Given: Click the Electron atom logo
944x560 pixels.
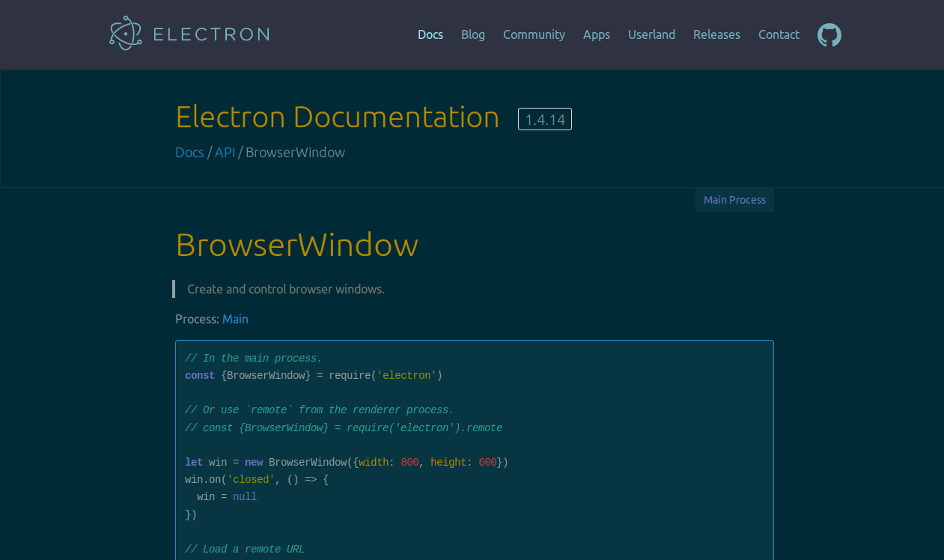Looking at the screenshot, I should point(125,32).
